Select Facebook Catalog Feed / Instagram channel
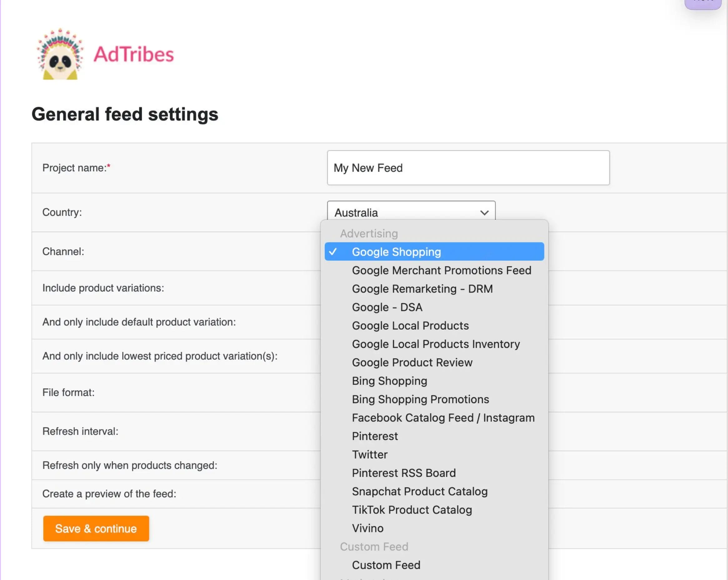This screenshot has width=728, height=580. 443,417
